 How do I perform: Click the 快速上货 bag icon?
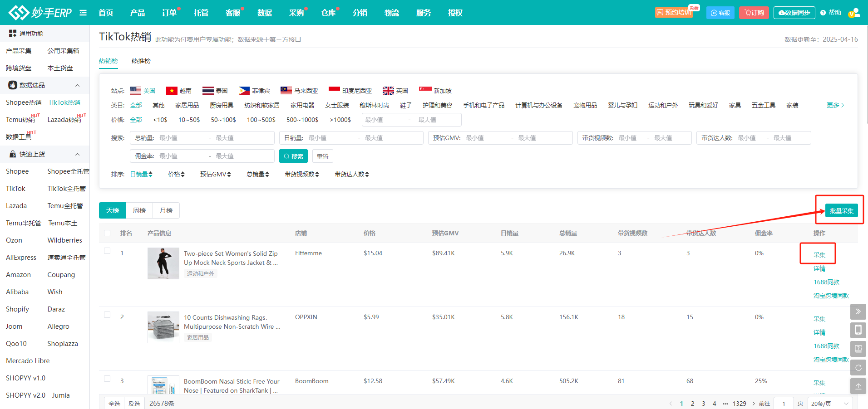[x=13, y=154]
